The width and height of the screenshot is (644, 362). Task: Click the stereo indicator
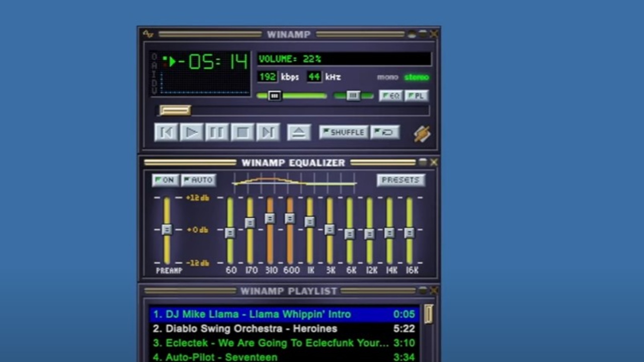[417, 77]
